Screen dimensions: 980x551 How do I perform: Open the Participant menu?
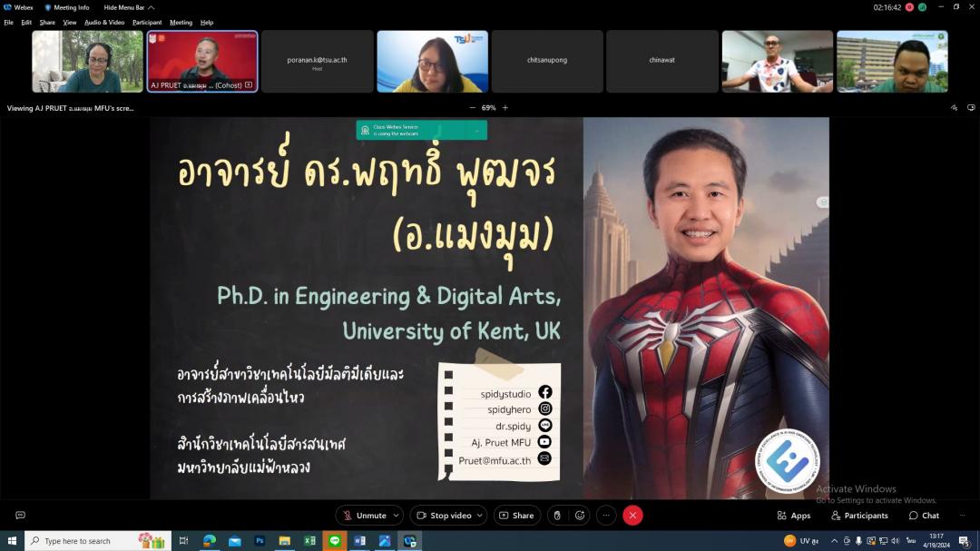[147, 23]
